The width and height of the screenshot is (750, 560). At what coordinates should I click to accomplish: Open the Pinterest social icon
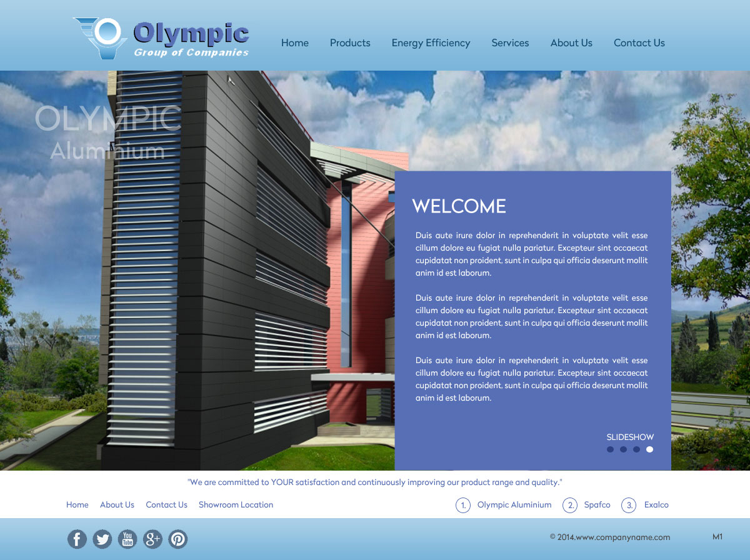click(x=177, y=539)
